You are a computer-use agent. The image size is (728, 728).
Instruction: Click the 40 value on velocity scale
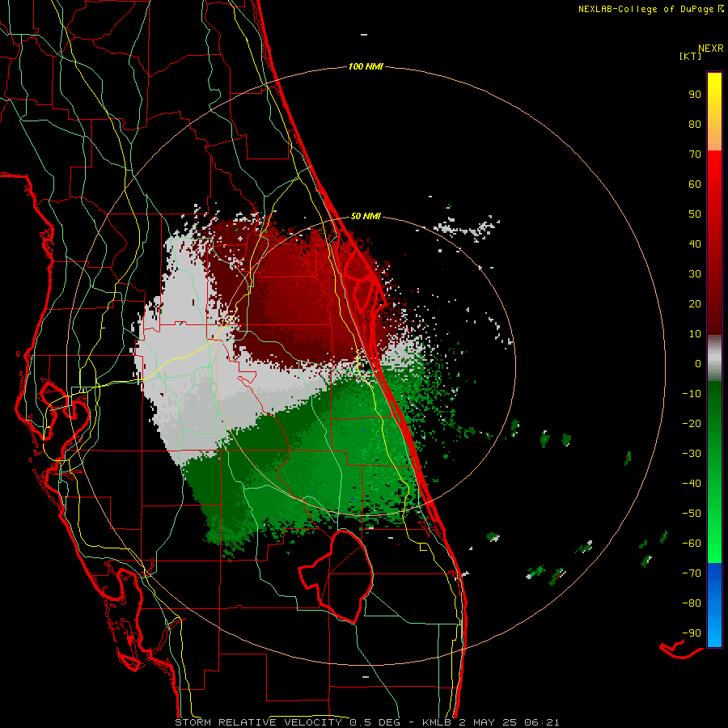pos(695,243)
